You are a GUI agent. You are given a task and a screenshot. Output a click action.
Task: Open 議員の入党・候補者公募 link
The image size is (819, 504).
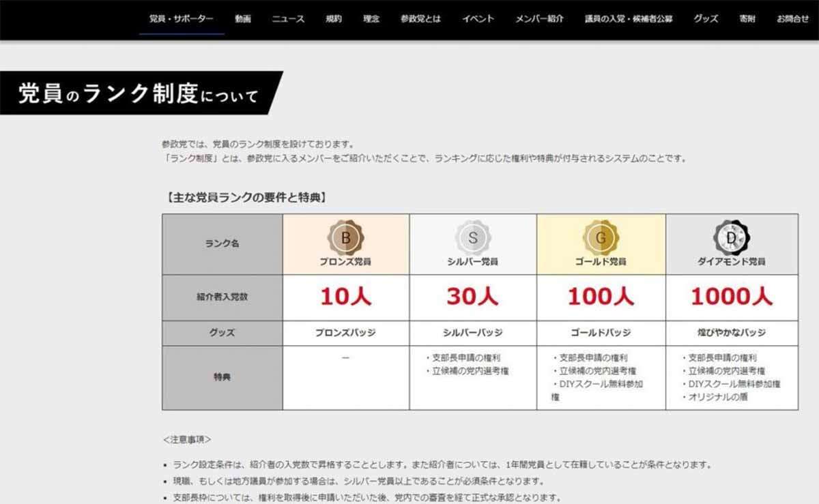(629, 19)
